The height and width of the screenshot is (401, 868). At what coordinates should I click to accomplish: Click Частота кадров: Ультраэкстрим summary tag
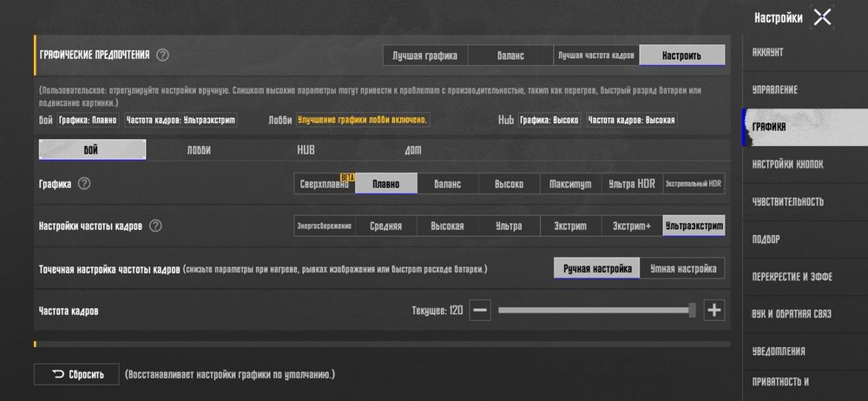pyautogui.click(x=181, y=120)
